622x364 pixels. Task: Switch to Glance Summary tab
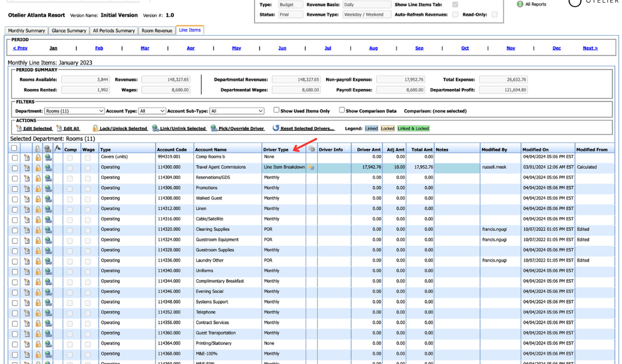[69, 31]
